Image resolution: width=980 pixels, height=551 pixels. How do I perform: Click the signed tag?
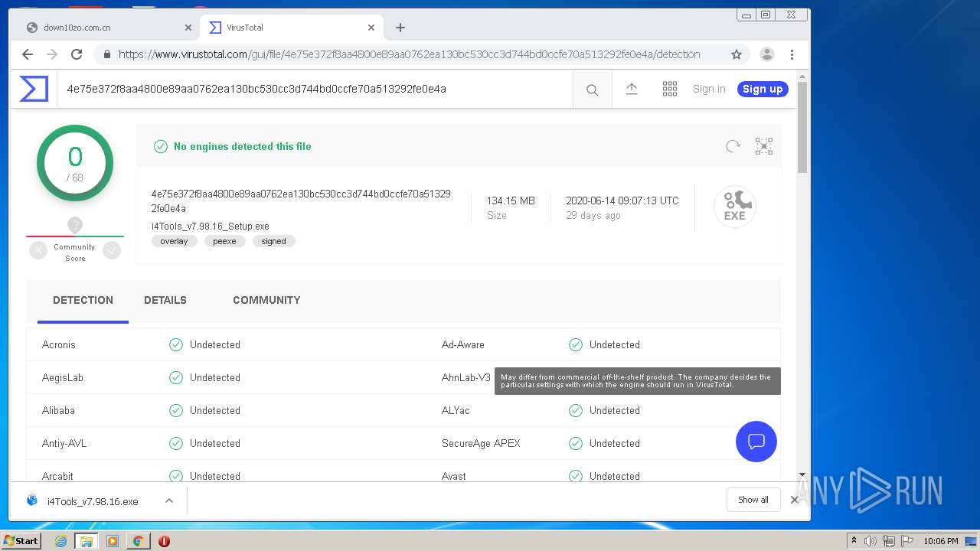coord(273,241)
